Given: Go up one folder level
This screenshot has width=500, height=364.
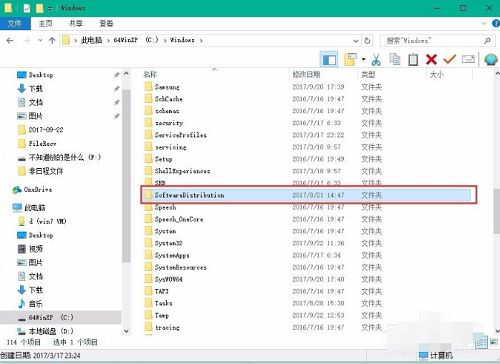Looking at the screenshot, I should [x=52, y=41].
